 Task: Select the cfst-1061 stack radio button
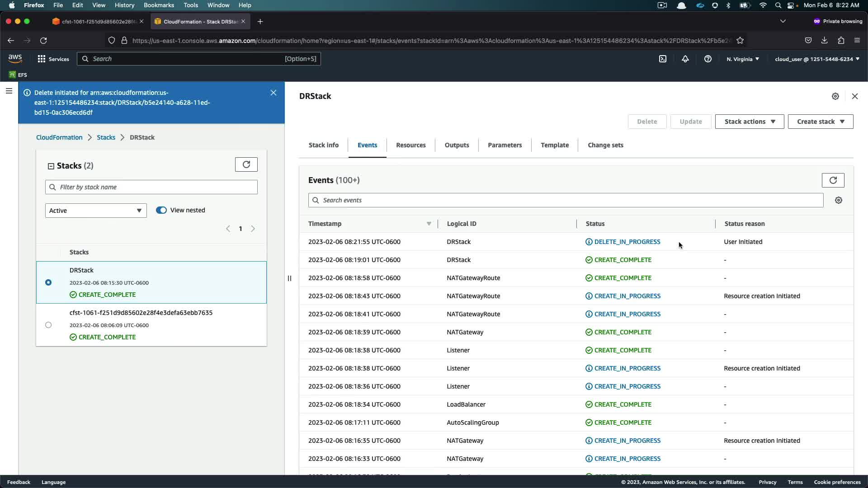pos(48,325)
